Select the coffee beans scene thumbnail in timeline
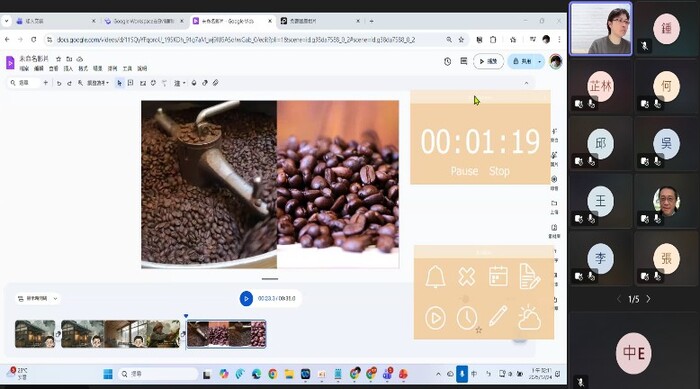 coord(226,334)
